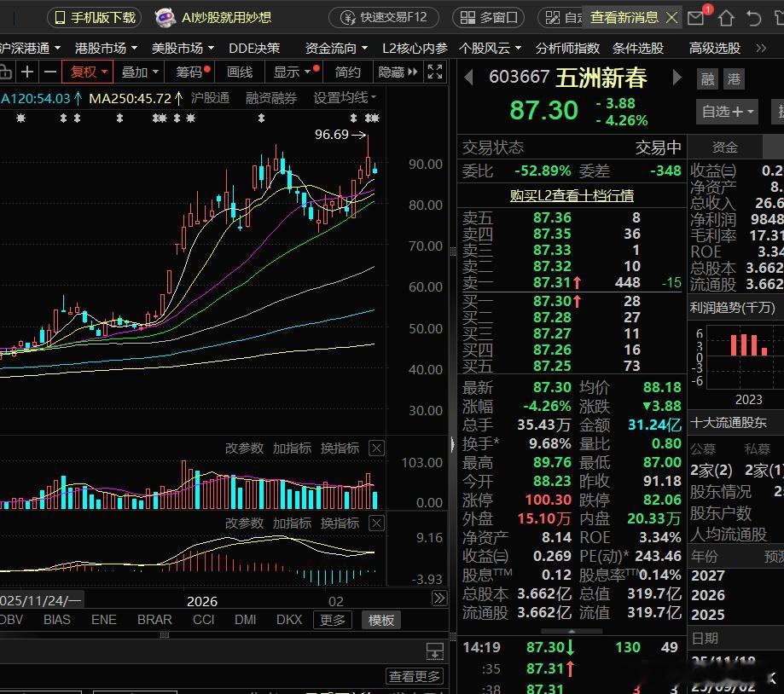Expand 沪深港通 menu

click(x=30, y=49)
